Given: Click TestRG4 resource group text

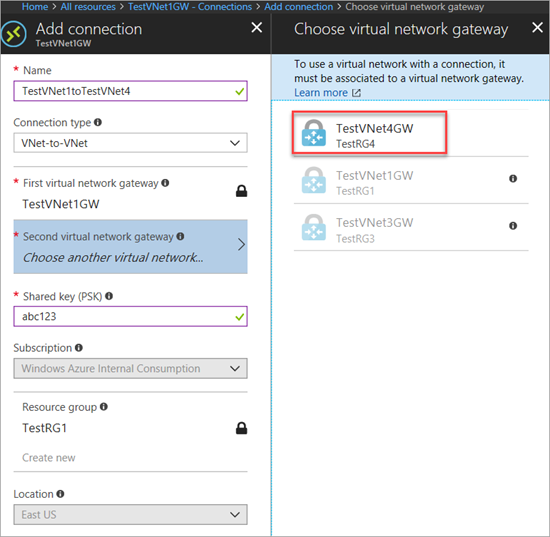Looking at the screenshot, I should [355, 144].
